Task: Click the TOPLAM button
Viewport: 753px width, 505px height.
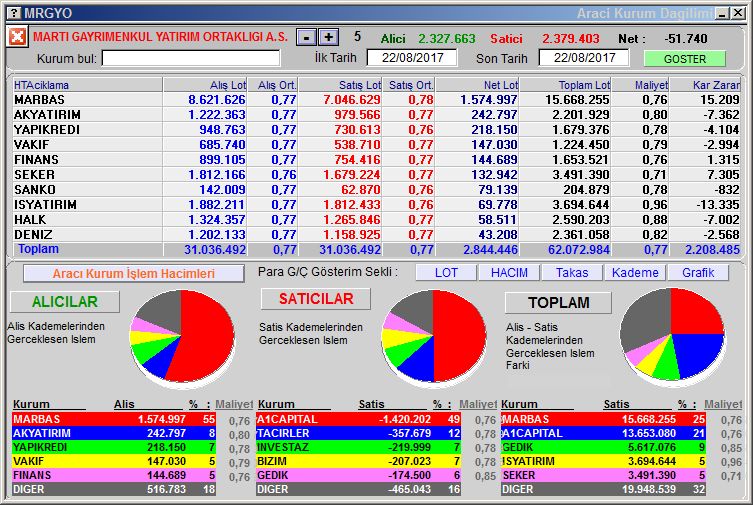Action: [558, 302]
